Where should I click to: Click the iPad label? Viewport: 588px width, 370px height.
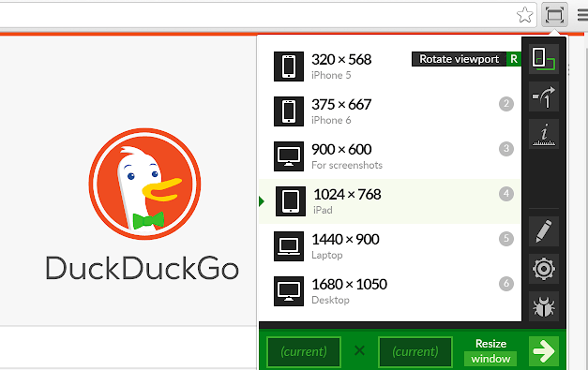[323, 210]
